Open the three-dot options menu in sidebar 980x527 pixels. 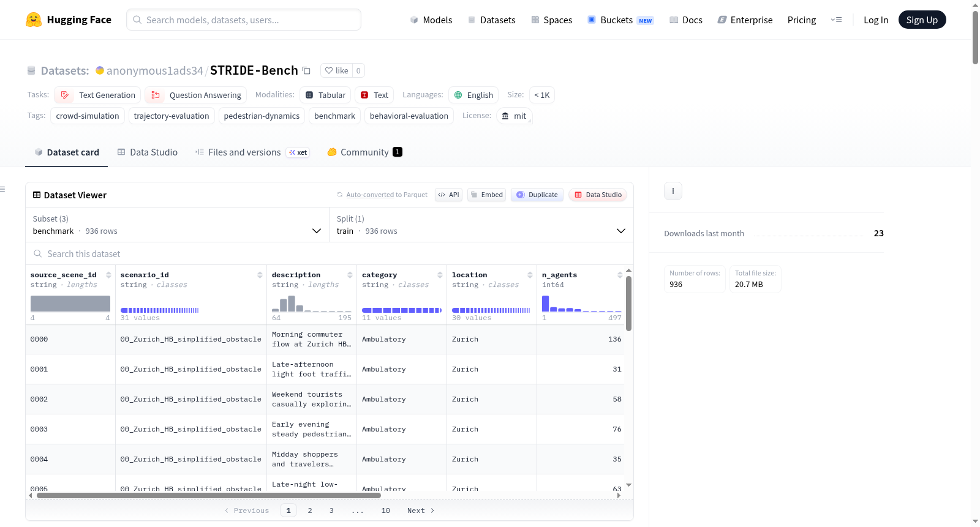tap(673, 191)
